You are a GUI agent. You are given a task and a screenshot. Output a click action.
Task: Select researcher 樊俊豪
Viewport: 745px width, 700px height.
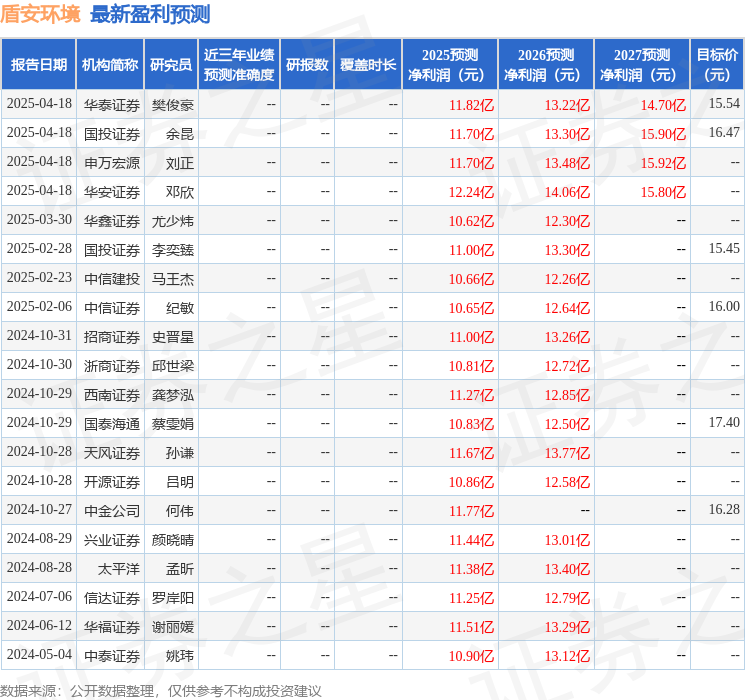172,105
